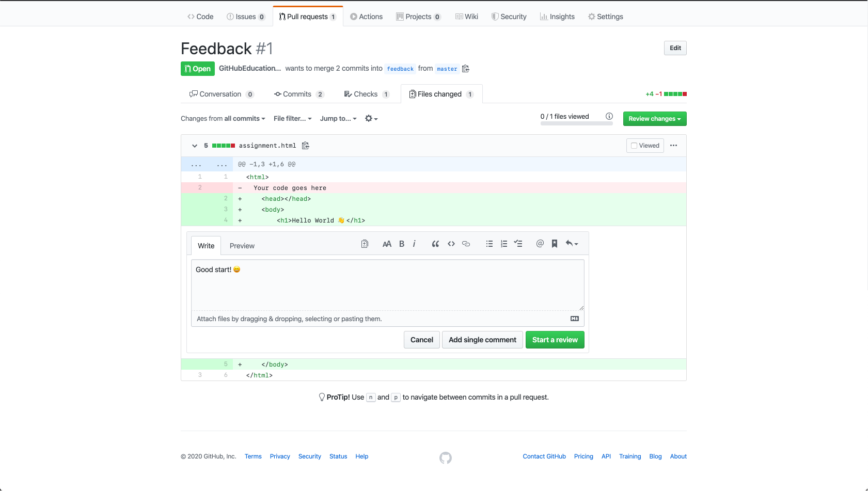Insert a suggestion icon in comment toolbar
Viewport: 868px width, 491px height.
(x=365, y=244)
